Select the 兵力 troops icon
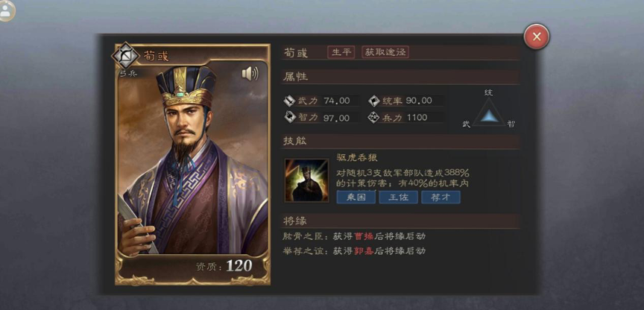The image size is (644, 310). pos(373,118)
